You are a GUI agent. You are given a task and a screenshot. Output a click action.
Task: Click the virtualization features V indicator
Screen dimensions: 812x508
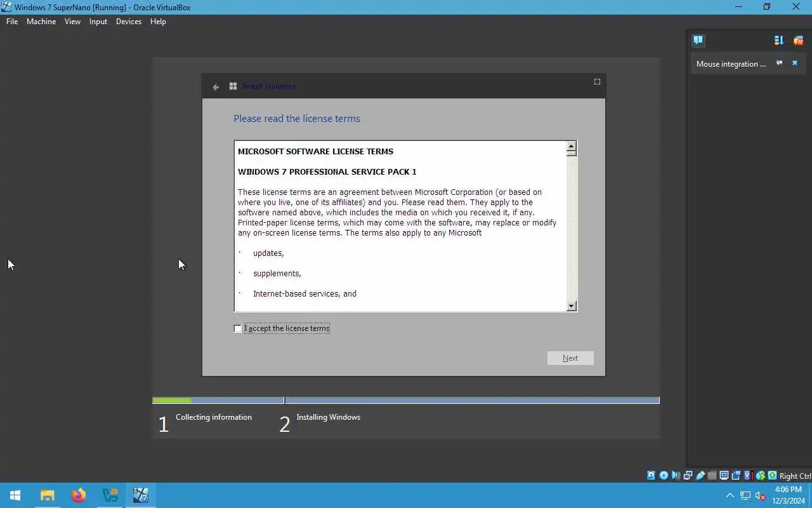748,475
